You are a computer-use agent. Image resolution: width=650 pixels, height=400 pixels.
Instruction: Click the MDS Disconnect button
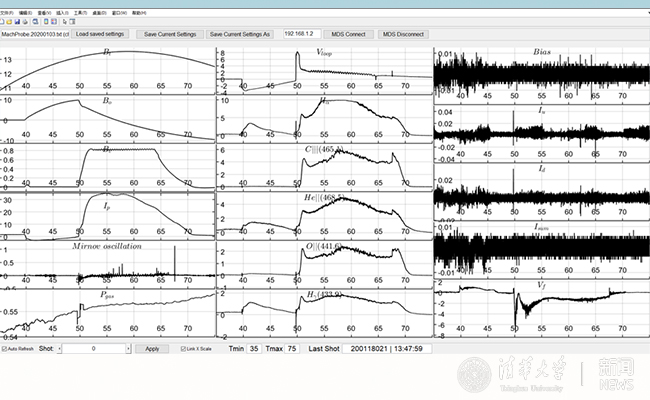click(403, 34)
